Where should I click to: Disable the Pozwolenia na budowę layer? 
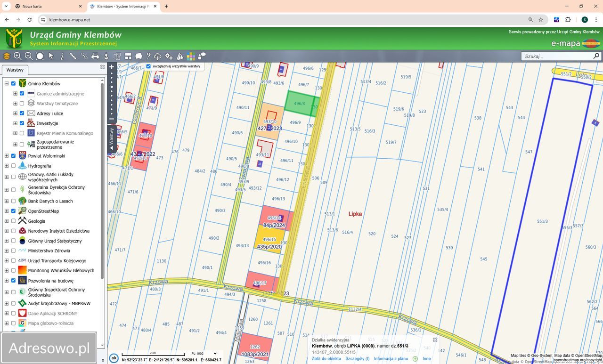(x=13, y=281)
